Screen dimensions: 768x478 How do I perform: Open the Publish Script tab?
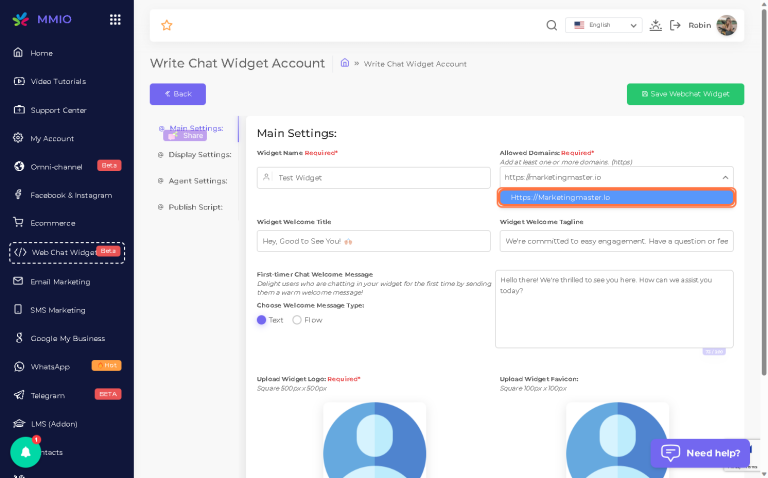coord(190,207)
